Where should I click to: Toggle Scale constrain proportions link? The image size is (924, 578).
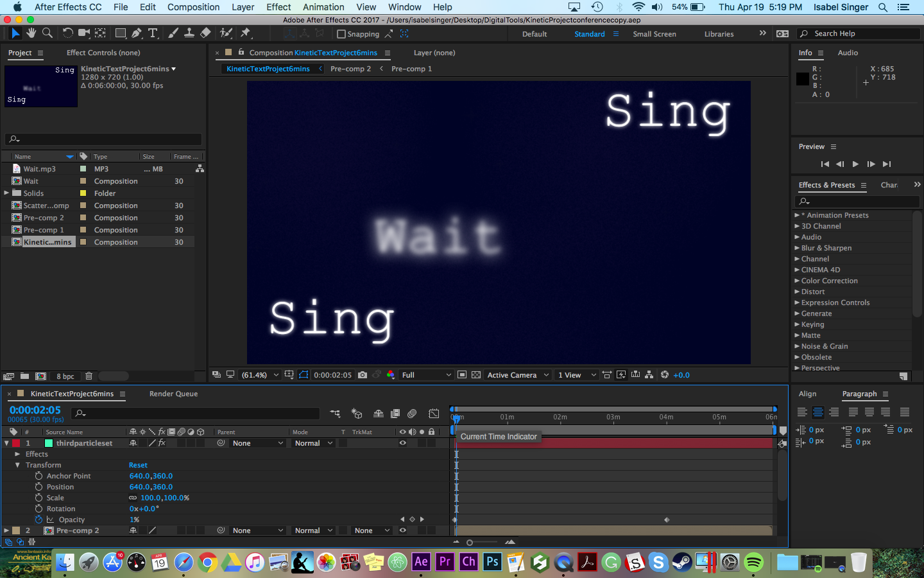point(133,498)
